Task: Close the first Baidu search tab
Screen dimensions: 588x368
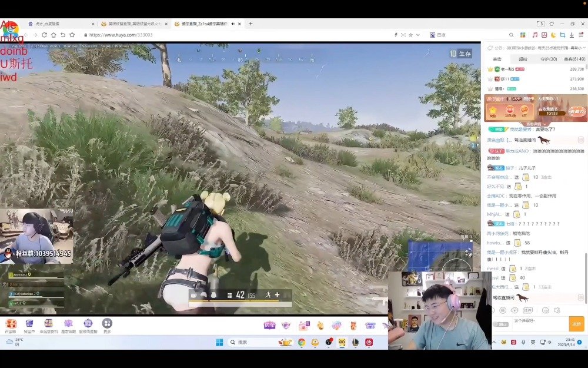Action: click(93, 24)
